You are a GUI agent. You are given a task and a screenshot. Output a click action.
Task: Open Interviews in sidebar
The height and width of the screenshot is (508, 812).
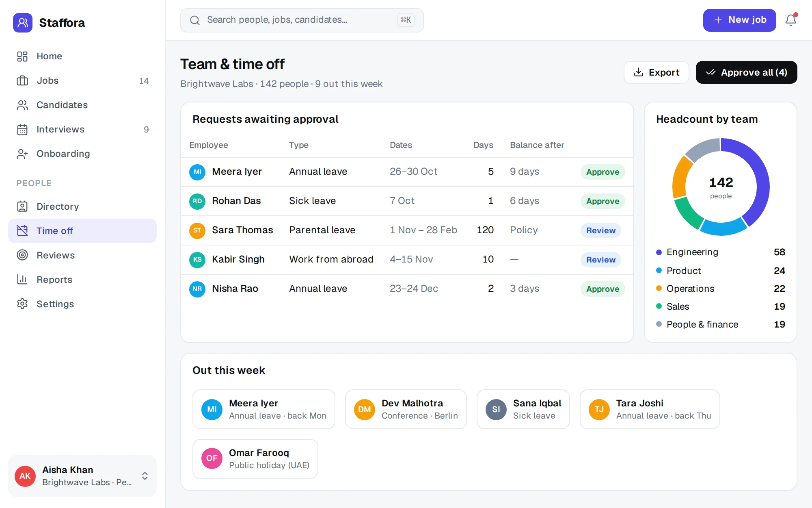(x=82, y=129)
